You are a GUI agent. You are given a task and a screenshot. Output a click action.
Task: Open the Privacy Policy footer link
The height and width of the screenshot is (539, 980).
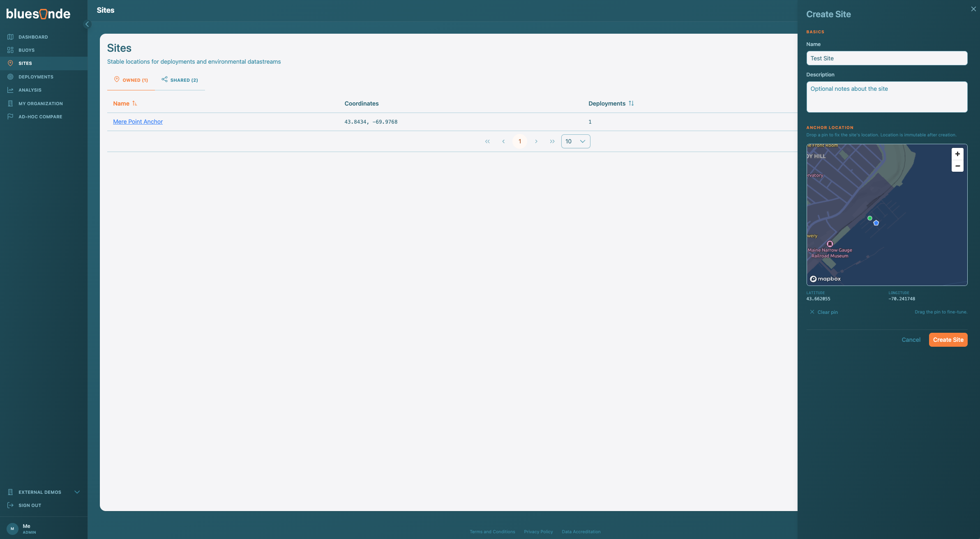click(x=538, y=532)
